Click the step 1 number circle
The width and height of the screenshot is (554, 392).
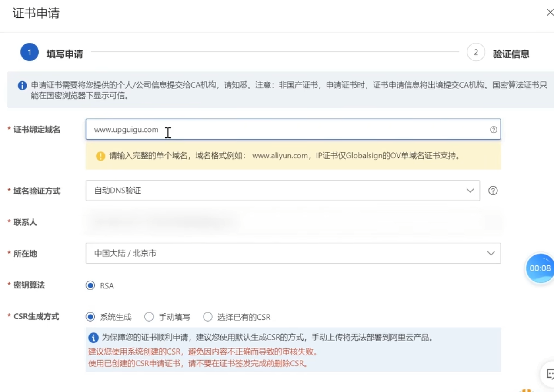click(30, 53)
